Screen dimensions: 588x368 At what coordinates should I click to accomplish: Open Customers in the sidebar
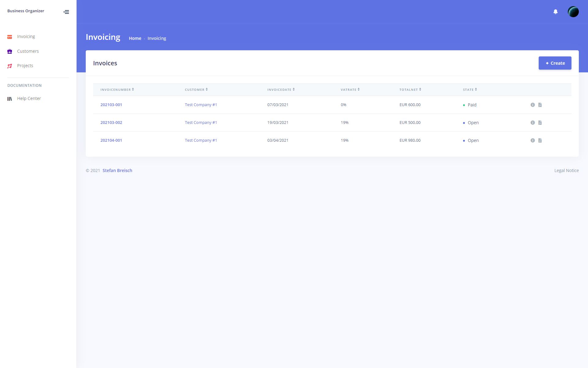click(x=28, y=51)
